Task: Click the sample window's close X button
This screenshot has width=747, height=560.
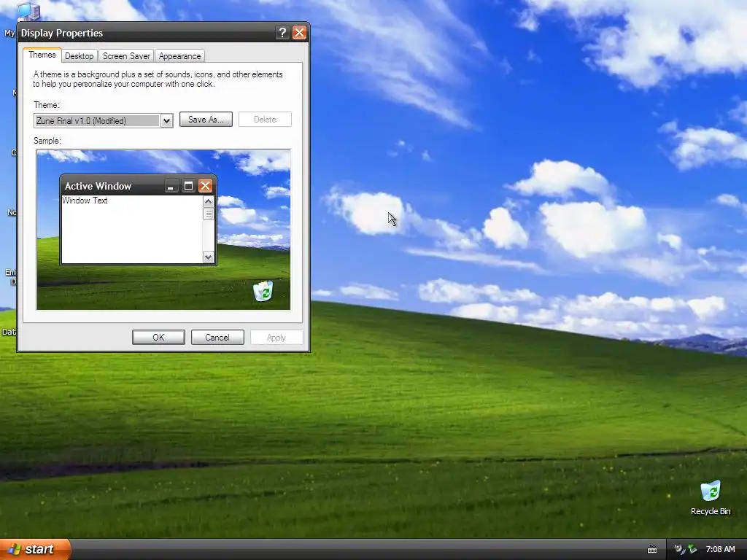Action: tap(205, 186)
